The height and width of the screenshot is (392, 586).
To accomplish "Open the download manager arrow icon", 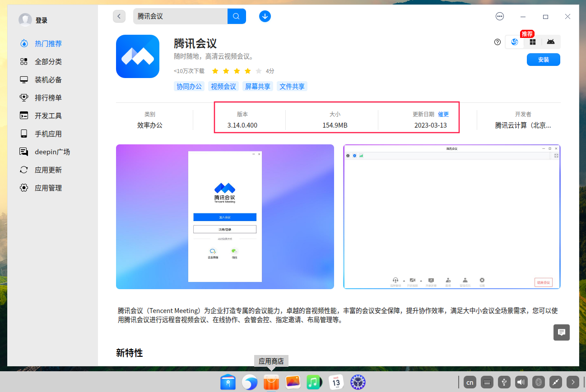I will coord(265,16).
